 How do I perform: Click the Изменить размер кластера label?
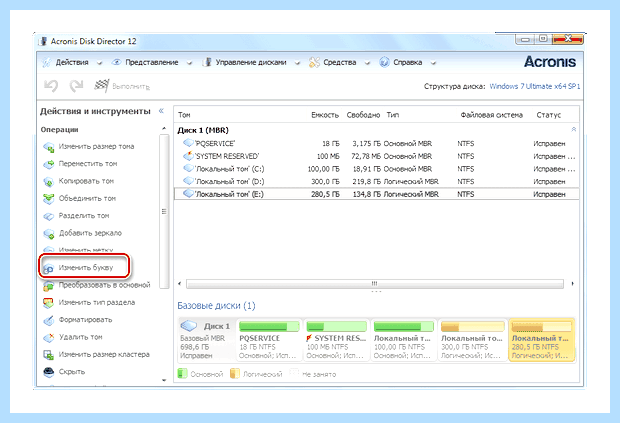[104, 355]
